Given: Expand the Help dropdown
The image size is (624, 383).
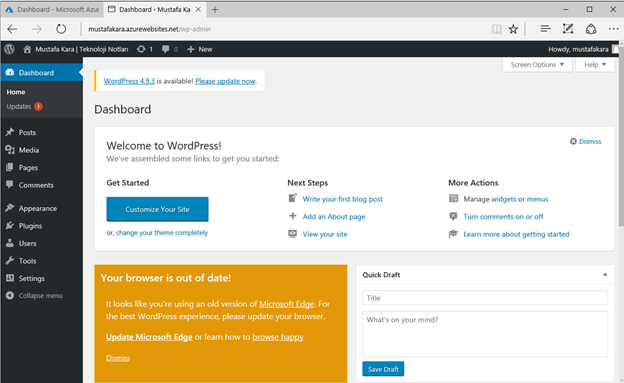Looking at the screenshot, I should tap(595, 64).
